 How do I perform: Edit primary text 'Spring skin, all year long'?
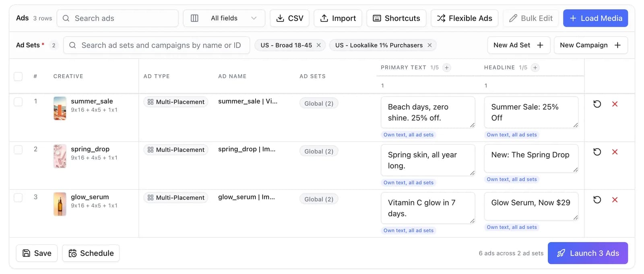point(428,160)
